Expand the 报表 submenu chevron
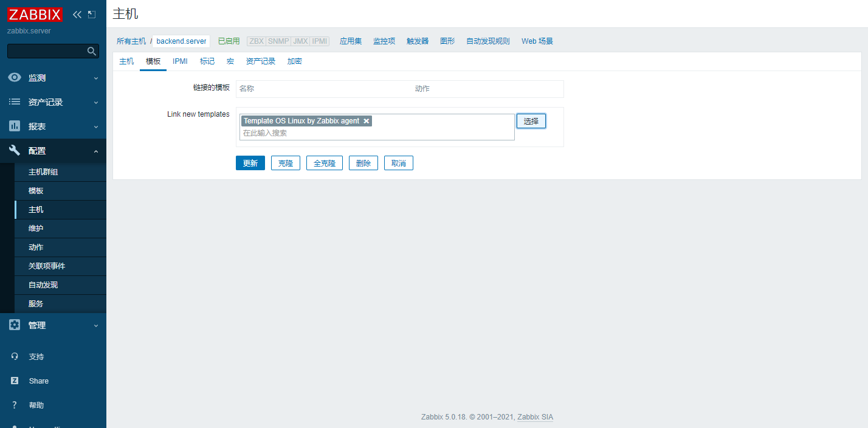868x428 pixels. 95,126
